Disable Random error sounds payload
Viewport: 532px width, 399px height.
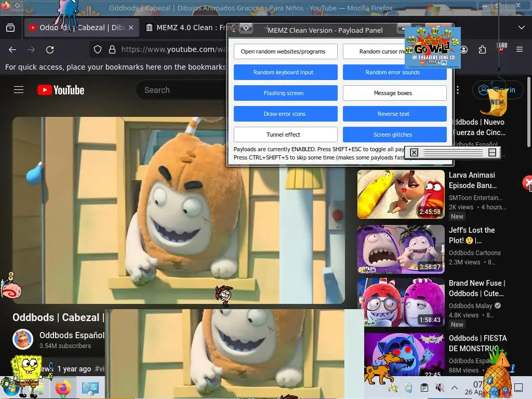(395, 72)
